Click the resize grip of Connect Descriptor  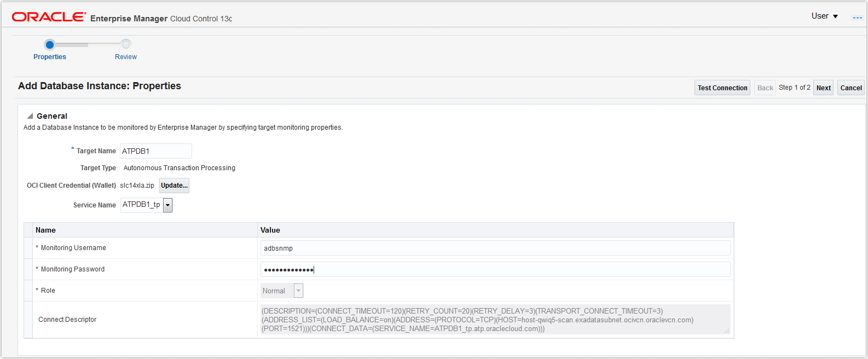coord(727,331)
